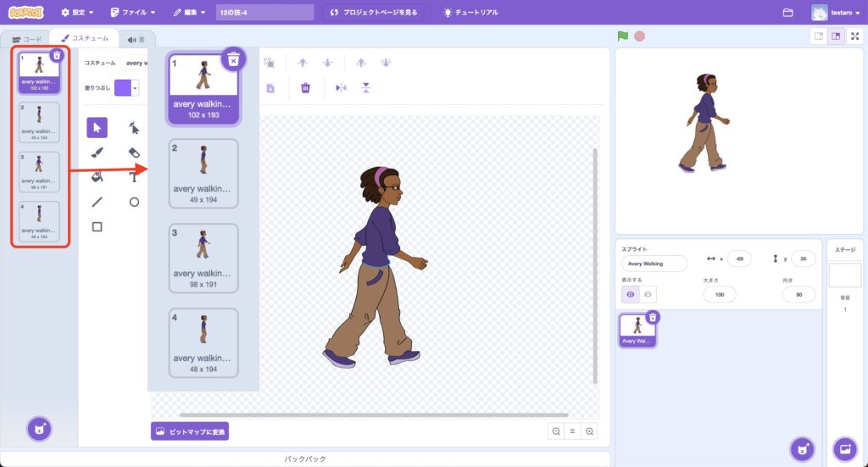Flip the costume vertically

tap(366, 88)
